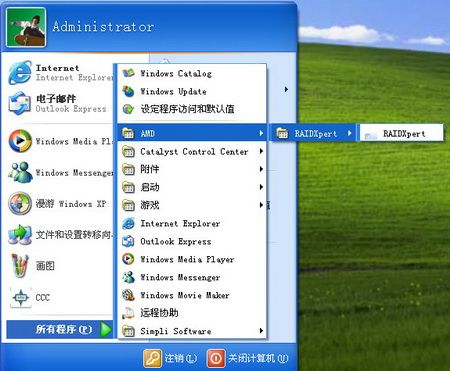Viewport: 450px width, 371px height.
Task: Click the Windows Movie Maker icon
Action: (128, 295)
